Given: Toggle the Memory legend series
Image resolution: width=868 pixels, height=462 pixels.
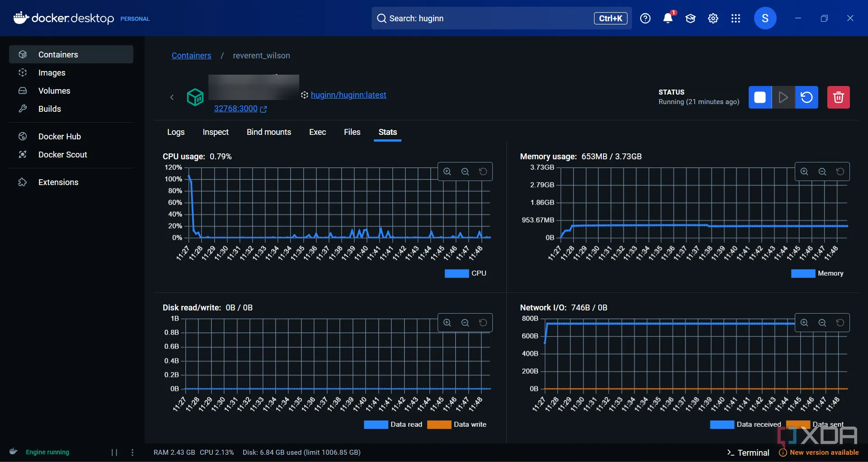Looking at the screenshot, I should coord(817,273).
